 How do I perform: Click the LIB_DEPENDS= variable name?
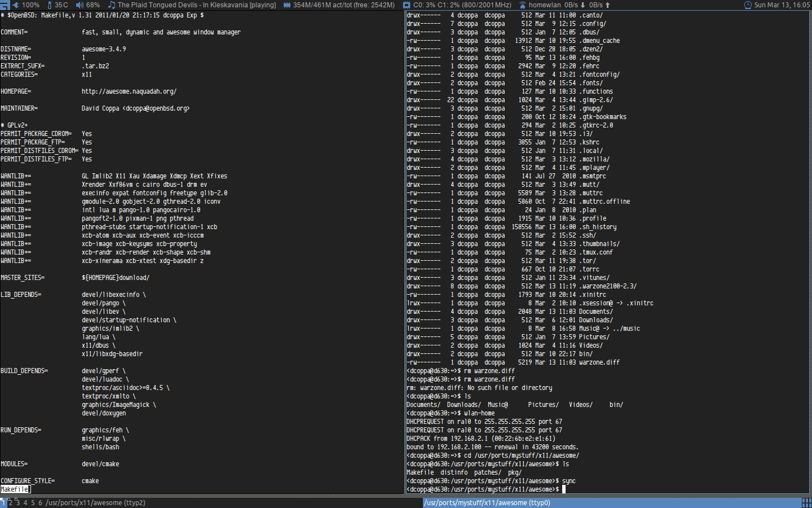(x=21, y=295)
